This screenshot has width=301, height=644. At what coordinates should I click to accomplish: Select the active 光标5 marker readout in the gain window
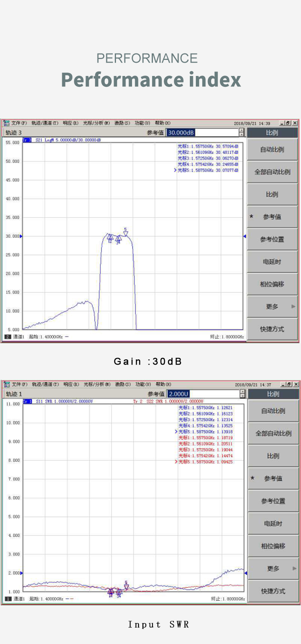pos(208,170)
